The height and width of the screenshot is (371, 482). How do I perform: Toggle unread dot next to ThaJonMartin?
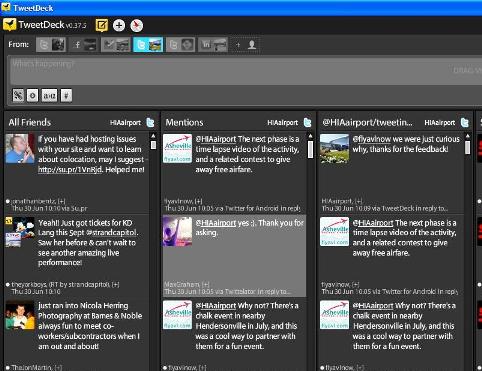8,368
